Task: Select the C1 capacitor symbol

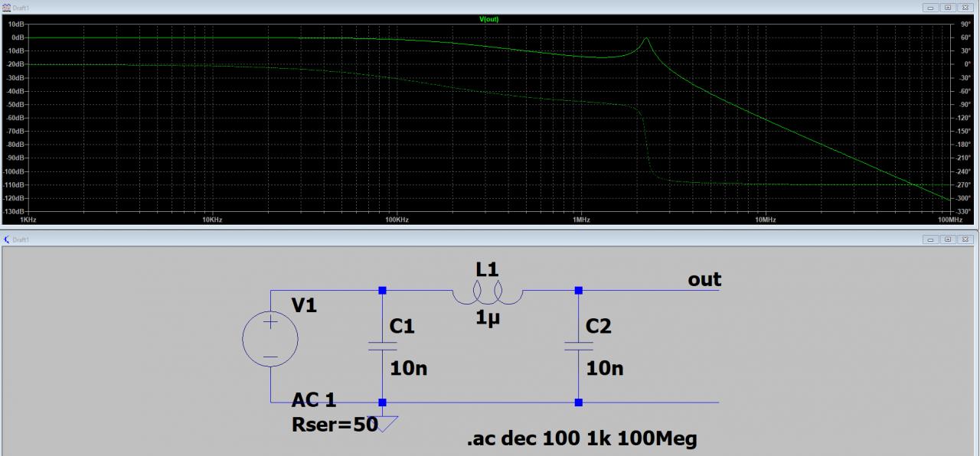Action: [x=383, y=346]
